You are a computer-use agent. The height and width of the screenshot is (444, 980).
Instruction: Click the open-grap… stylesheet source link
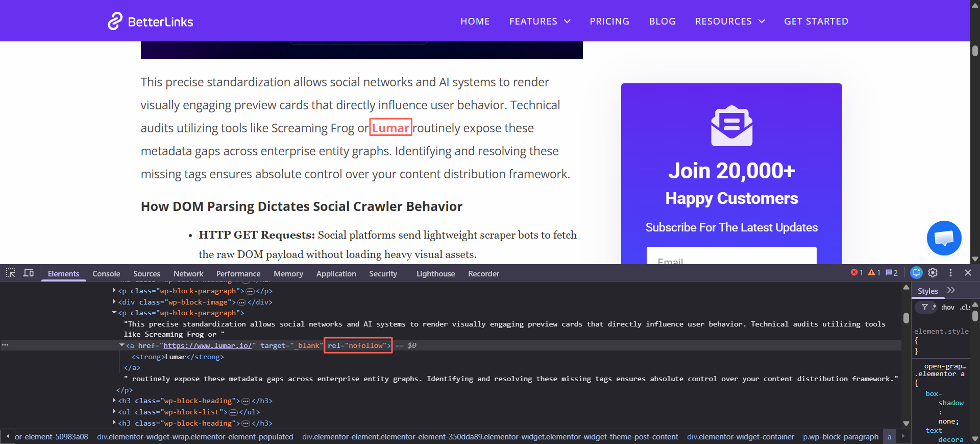click(x=945, y=366)
